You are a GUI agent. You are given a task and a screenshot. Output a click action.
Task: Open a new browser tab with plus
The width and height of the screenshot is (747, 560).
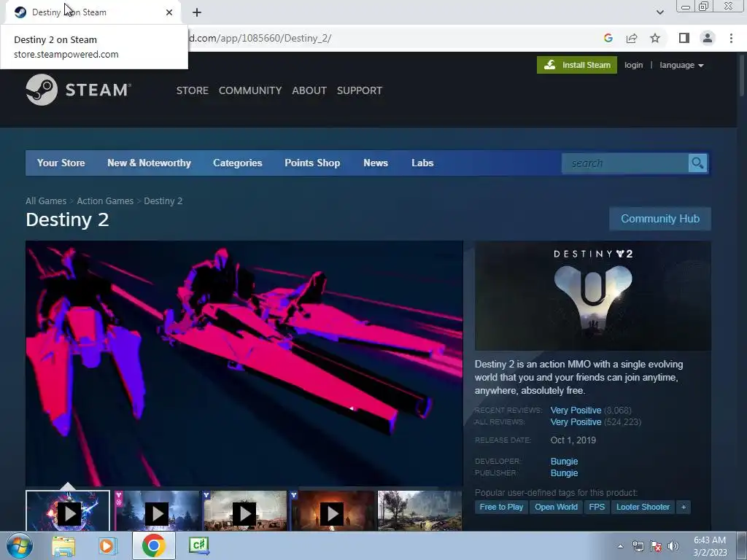(x=197, y=12)
